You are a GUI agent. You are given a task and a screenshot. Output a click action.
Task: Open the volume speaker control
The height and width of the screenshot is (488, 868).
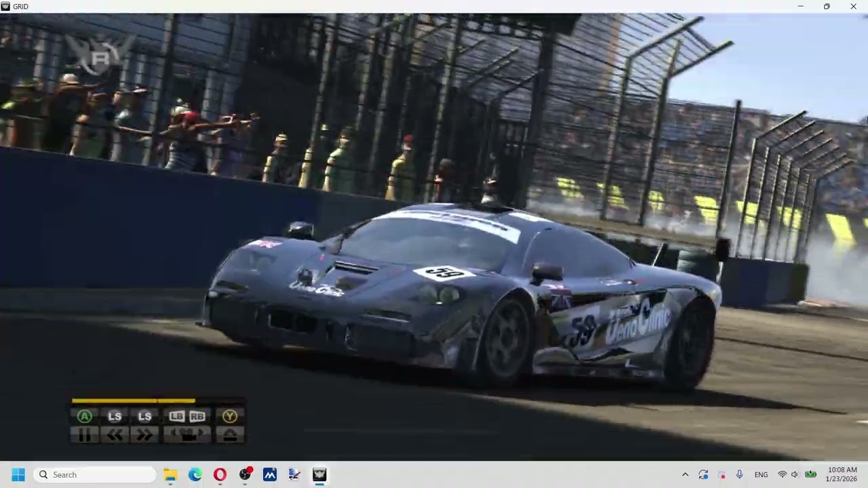(x=795, y=474)
